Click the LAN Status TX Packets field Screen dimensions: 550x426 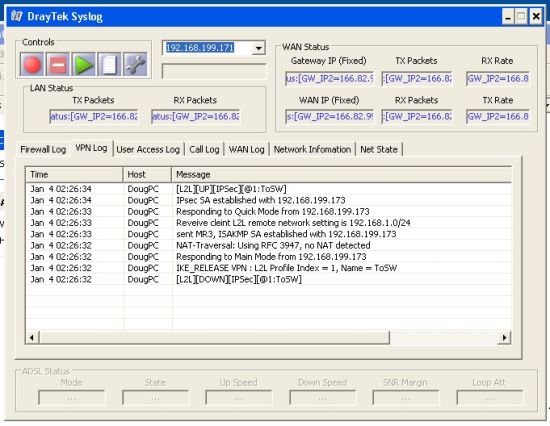(x=94, y=117)
